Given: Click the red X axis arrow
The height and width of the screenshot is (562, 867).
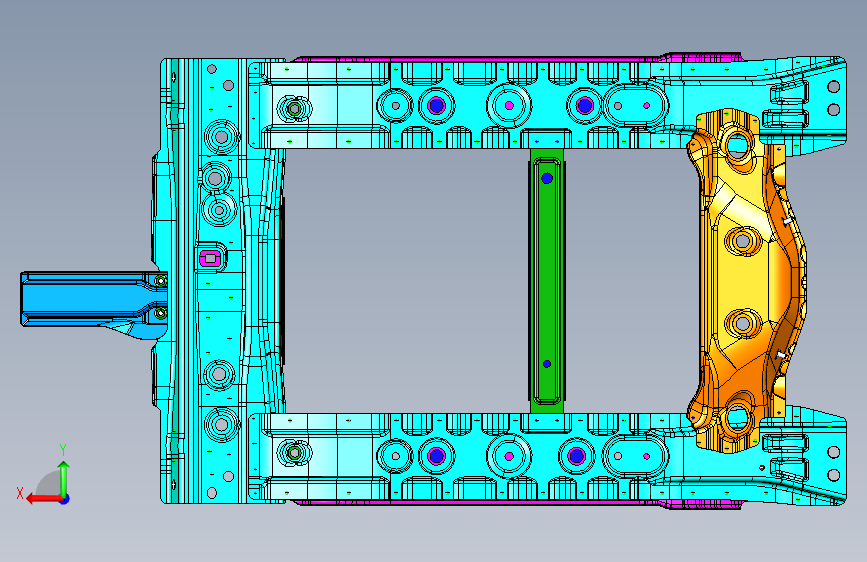Looking at the screenshot, I should [x=43, y=499].
